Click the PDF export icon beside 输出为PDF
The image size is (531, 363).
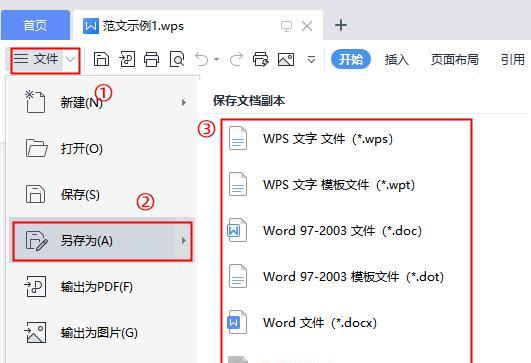coord(35,286)
